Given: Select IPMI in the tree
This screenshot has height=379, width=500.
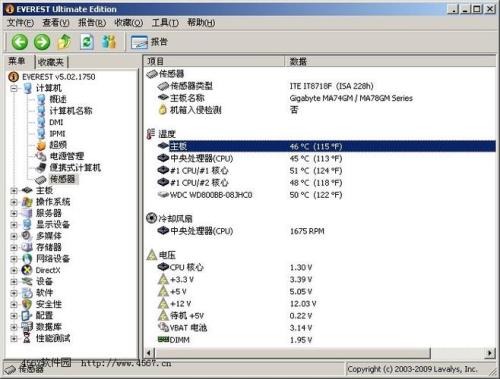Looking at the screenshot, I should (x=57, y=134).
